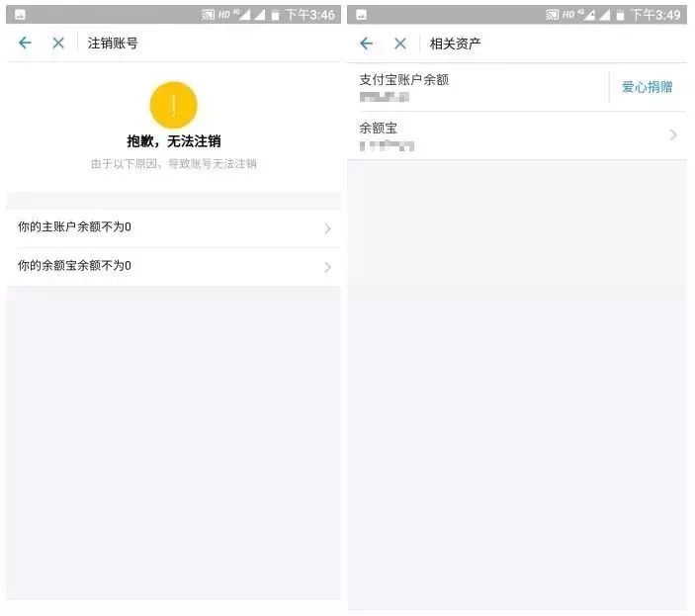
Task: Go back from the 相关资产 screen
Action: coord(366,44)
